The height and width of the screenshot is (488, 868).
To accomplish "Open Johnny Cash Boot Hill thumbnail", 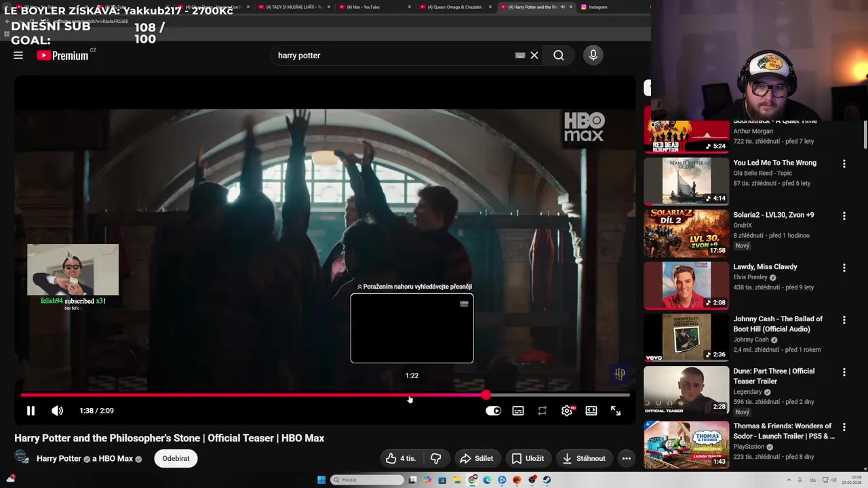I will click(x=686, y=338).
